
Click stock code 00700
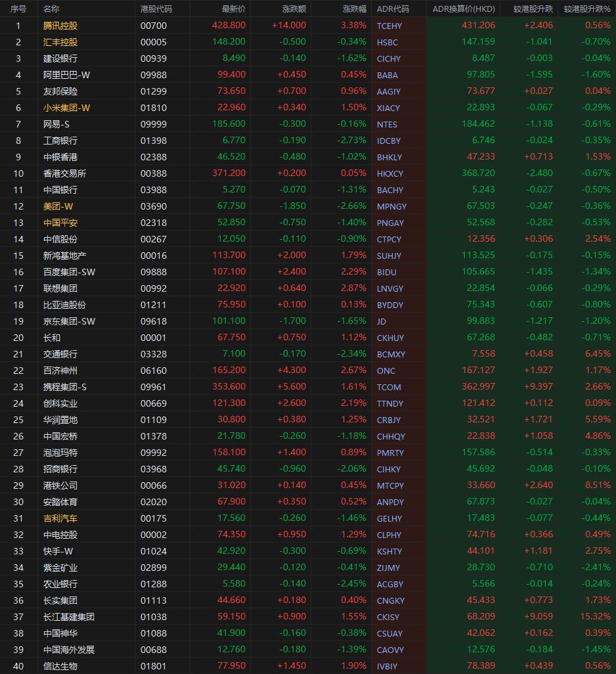154,26
